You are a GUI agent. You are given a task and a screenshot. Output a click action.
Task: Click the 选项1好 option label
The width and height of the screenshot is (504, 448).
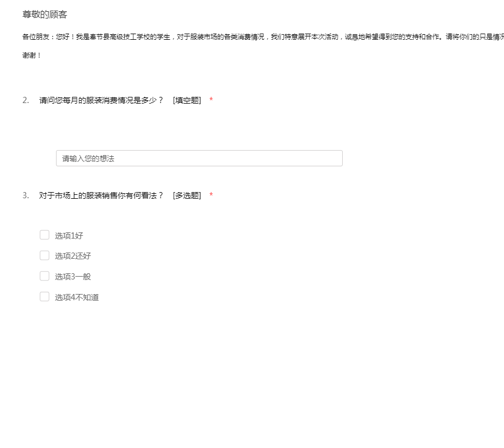pyautogui.click(x=69, y=236)
